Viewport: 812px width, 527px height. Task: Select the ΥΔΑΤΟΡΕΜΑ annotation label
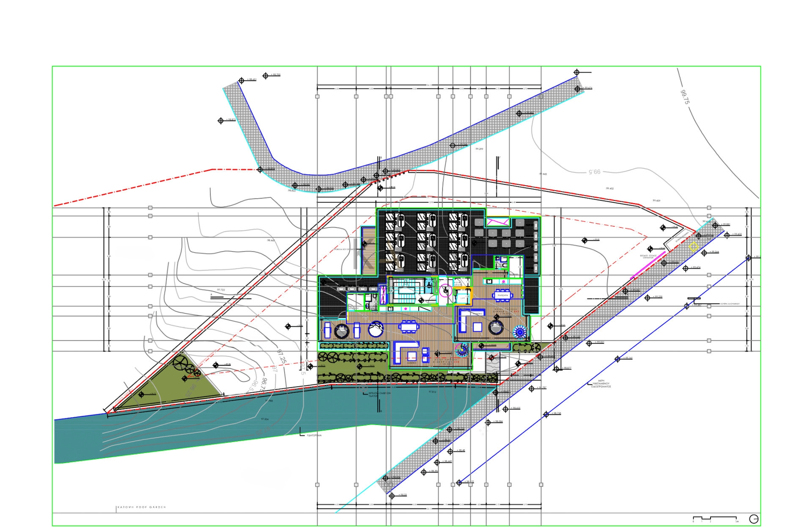314,435
